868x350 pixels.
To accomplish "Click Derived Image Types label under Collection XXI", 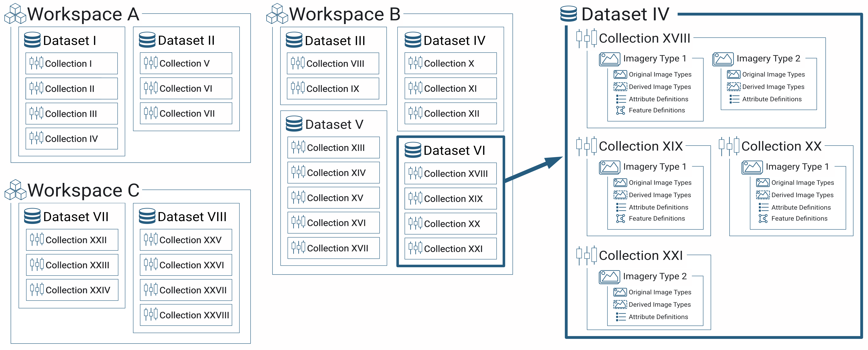I will point(659,305).
